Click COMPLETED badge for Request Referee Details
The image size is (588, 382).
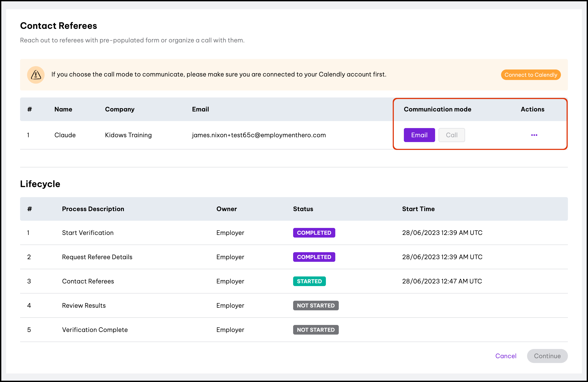pos(314,257)
